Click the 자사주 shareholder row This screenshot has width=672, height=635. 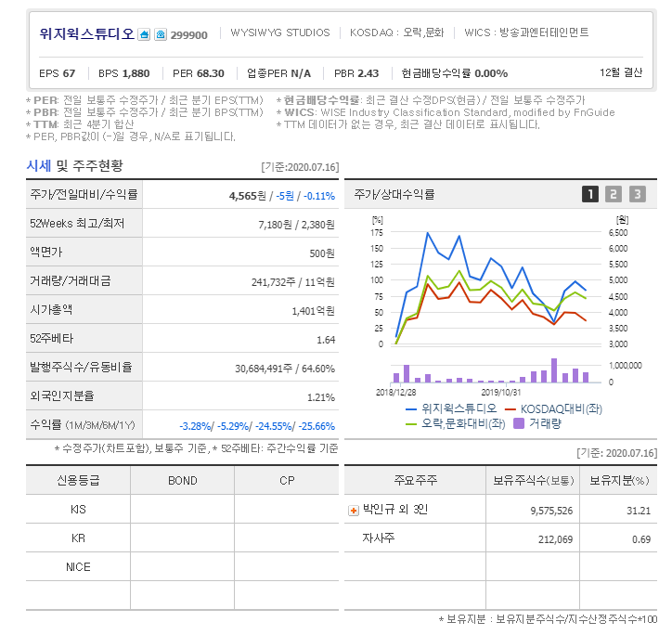click(500, 538)
